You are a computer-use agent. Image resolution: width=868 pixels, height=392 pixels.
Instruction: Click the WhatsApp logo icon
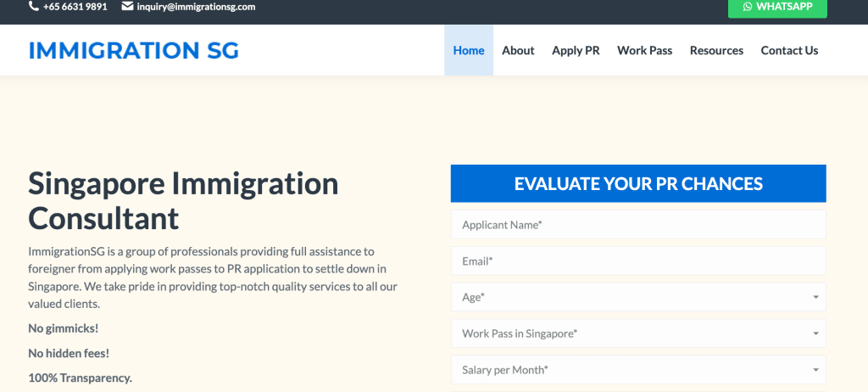coord(748,7)
